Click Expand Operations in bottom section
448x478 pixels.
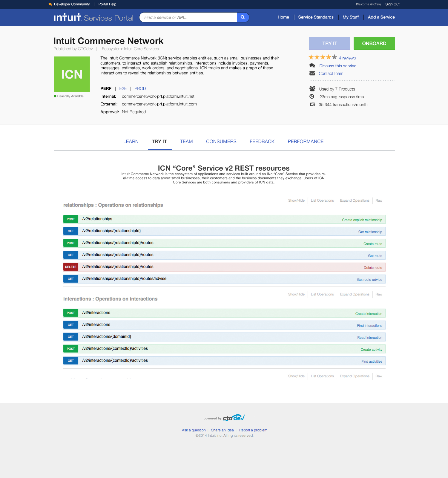[355, 376]
